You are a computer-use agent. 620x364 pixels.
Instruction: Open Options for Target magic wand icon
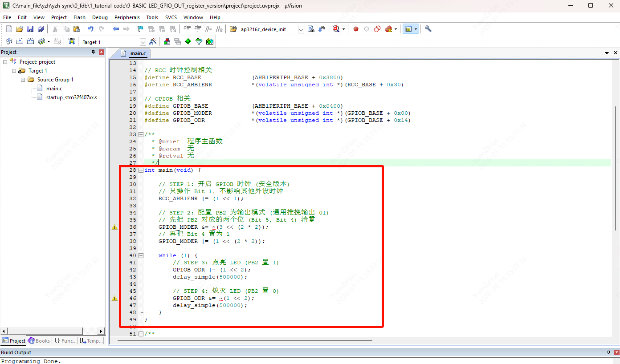pos(153,41)
